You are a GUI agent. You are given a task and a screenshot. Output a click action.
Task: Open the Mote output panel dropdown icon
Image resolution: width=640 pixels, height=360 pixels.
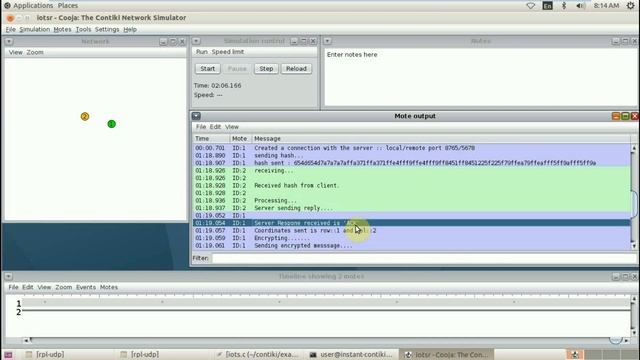pos(196,116)
